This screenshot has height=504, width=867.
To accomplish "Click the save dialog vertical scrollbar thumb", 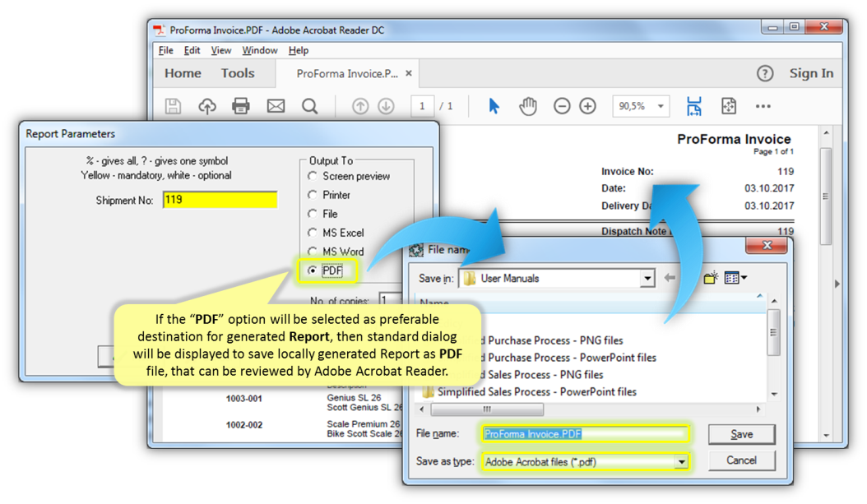I will tap(774, 332).
